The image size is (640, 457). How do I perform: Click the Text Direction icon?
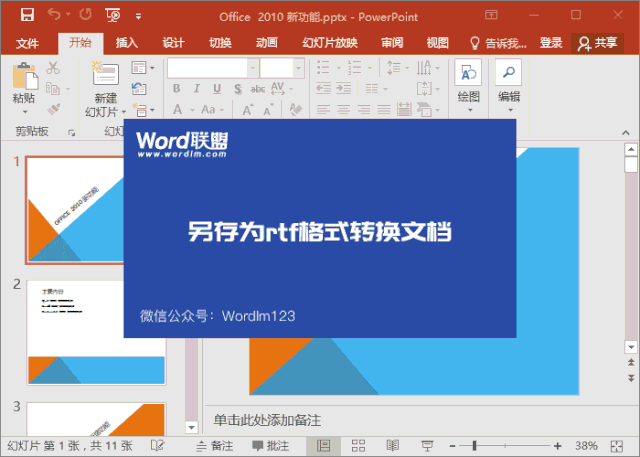(424, 67)
